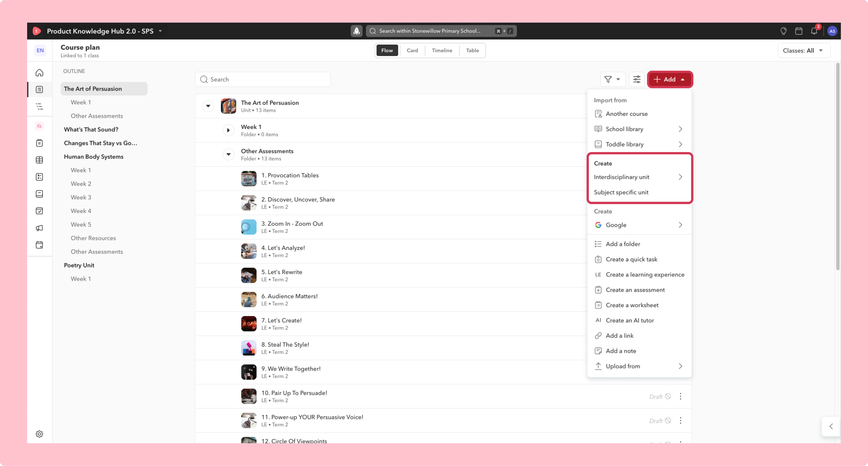868x466 pixels.
Task: Click the EN language badge
Action: pos(40,51)
